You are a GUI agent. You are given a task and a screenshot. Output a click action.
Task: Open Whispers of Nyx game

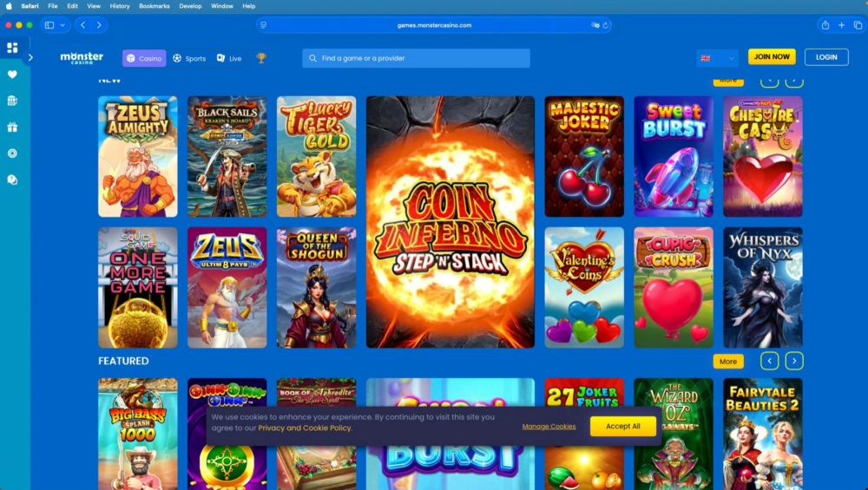tap(763, 288)
